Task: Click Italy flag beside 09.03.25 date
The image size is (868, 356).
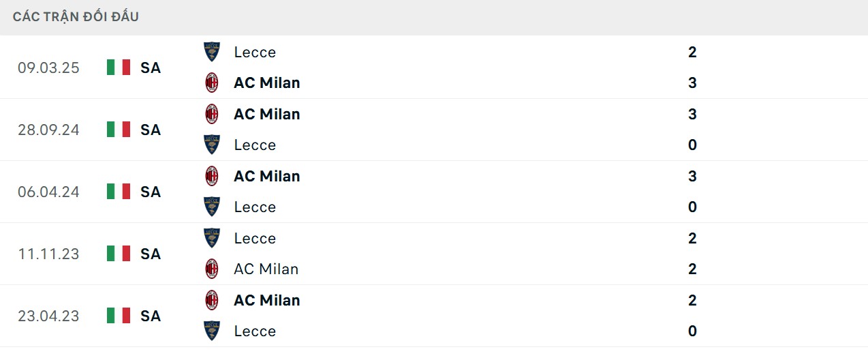Action: click(119, 68)
